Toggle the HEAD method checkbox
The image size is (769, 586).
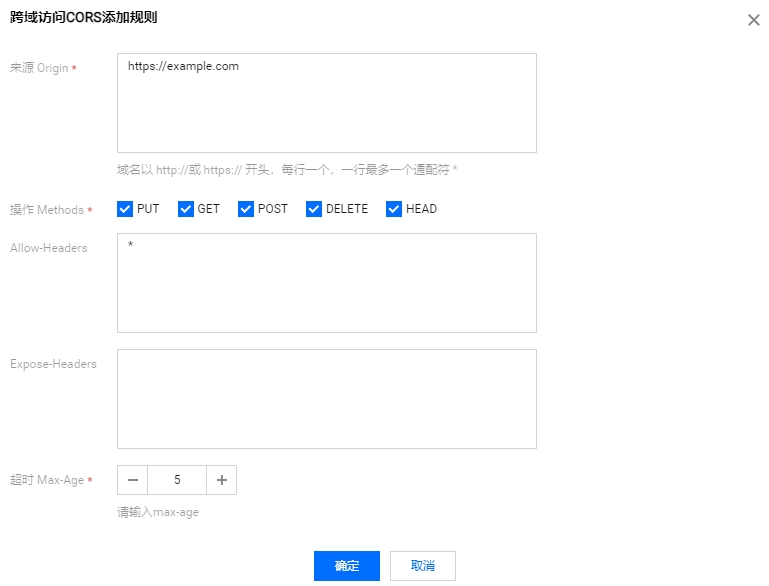(394, 209)
